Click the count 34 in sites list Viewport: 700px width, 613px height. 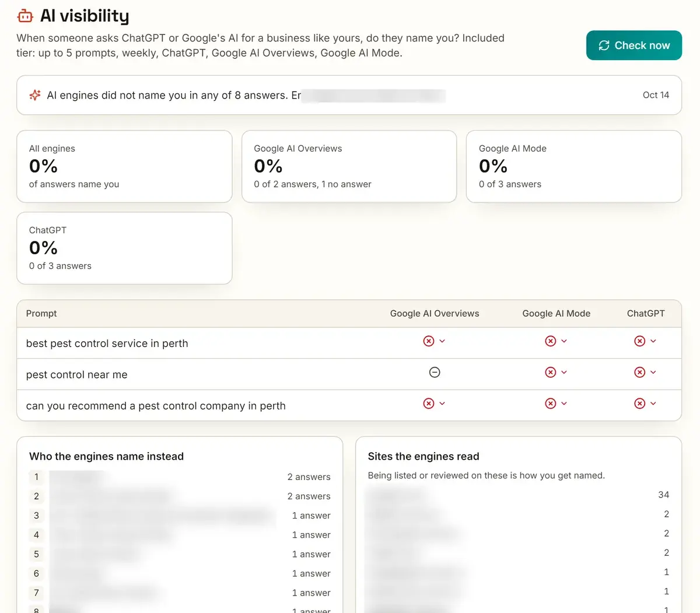[x=663, y=495]
